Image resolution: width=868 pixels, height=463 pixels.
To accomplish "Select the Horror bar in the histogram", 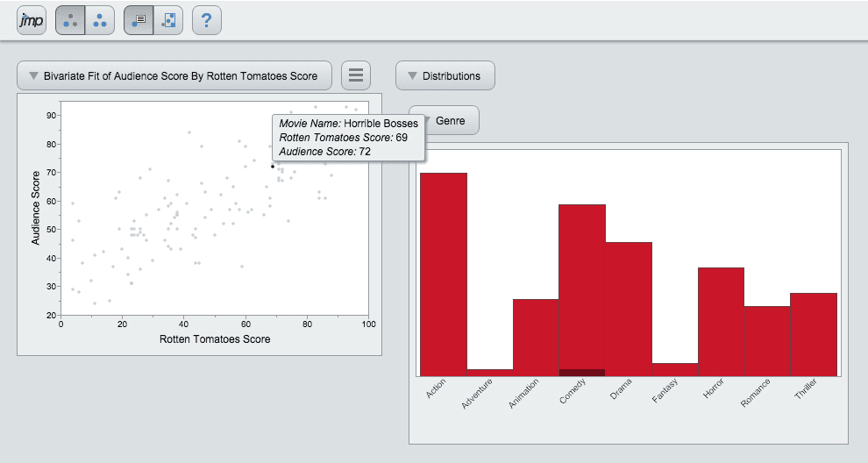I will point(722,322).
